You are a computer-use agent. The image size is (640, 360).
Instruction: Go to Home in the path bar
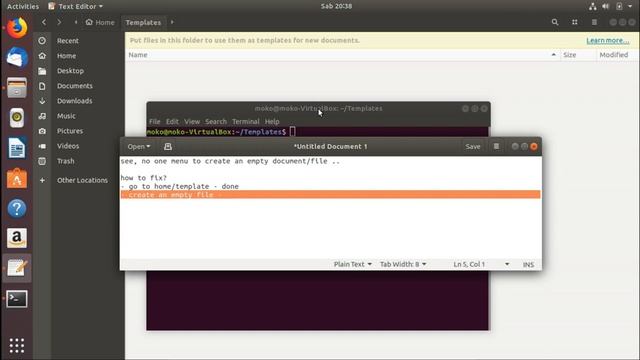(100, 22)
